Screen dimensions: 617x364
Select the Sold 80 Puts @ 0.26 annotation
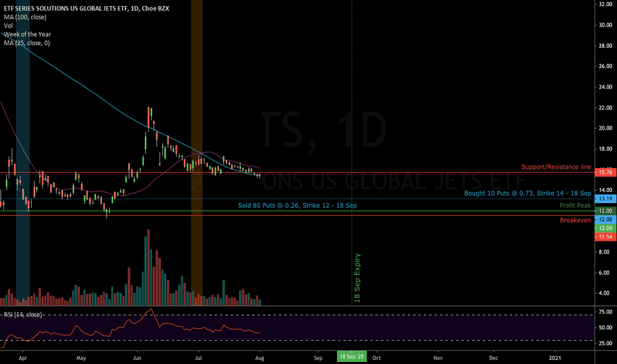click(x=297, y=205)
